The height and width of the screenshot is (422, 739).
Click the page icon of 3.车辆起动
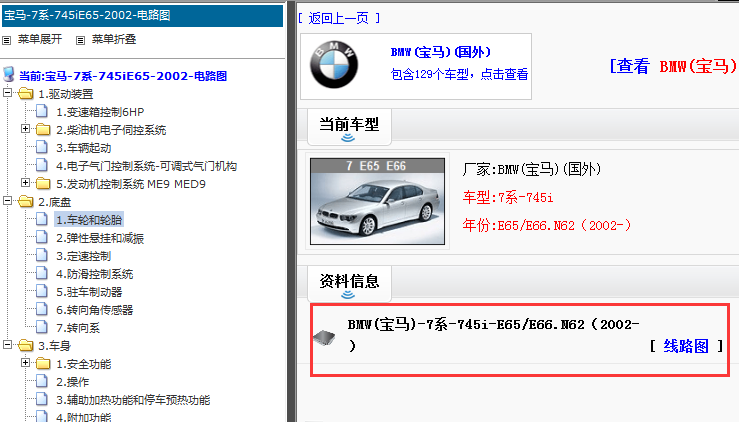click(42, 147)
